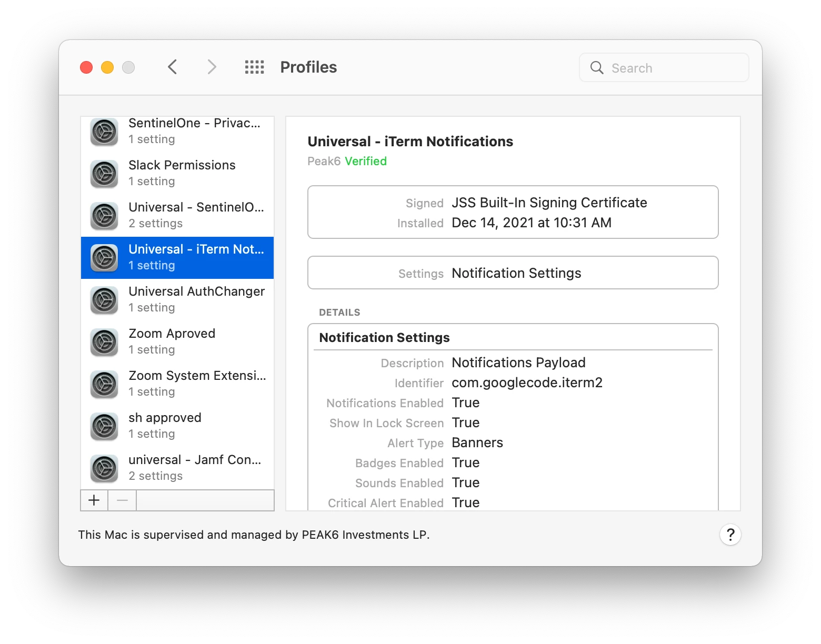Open the Show All preferences grid
The image size is (821, 644).
[x=255, y=67]
